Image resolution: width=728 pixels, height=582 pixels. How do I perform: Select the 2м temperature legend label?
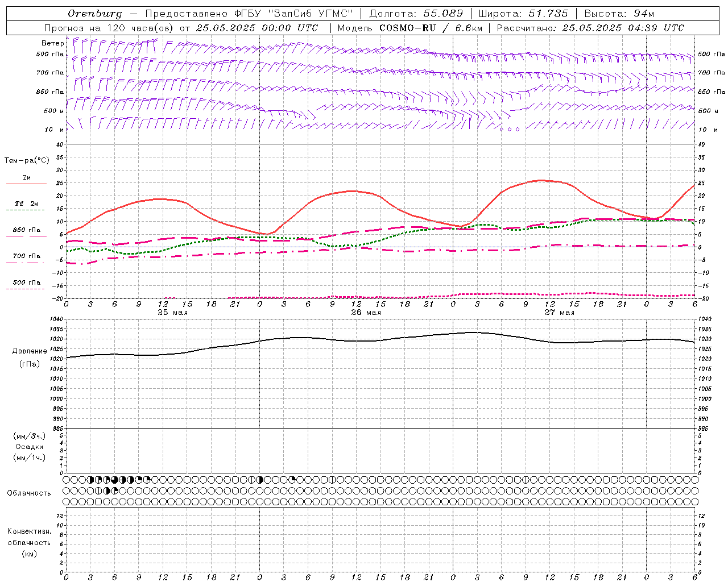pyautogui.click(x=27, y=178)
